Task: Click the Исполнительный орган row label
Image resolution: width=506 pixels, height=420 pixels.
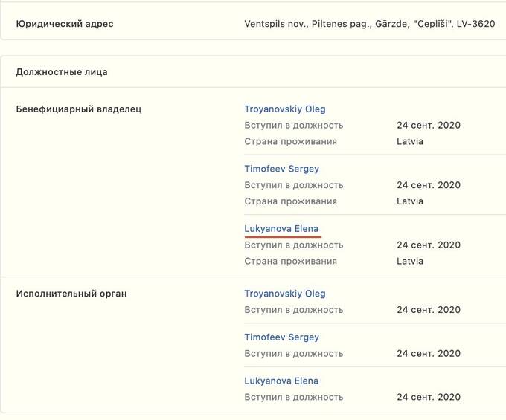Action: point(71,294)
